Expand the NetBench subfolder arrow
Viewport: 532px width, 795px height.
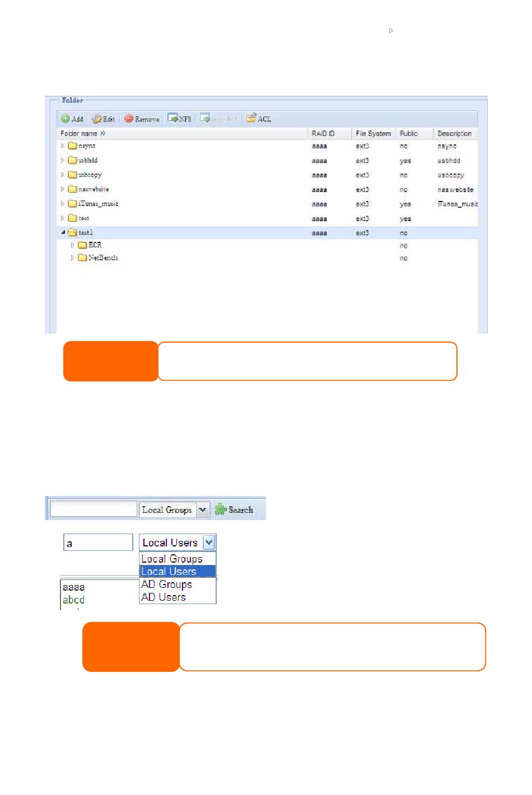pyautogui.click(x=72, y=258)
